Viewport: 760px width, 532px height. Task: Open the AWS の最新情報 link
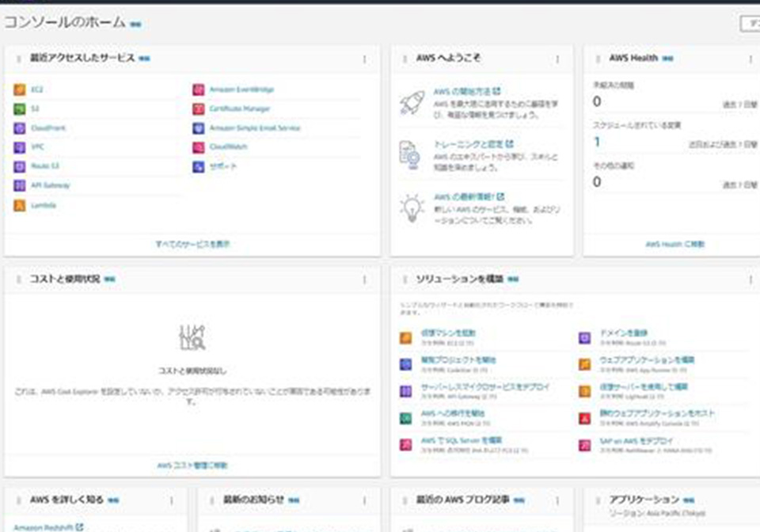coord(469,196)
